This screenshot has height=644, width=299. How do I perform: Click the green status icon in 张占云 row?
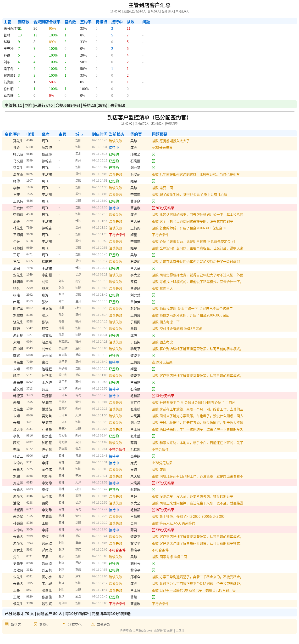(154, 456)
